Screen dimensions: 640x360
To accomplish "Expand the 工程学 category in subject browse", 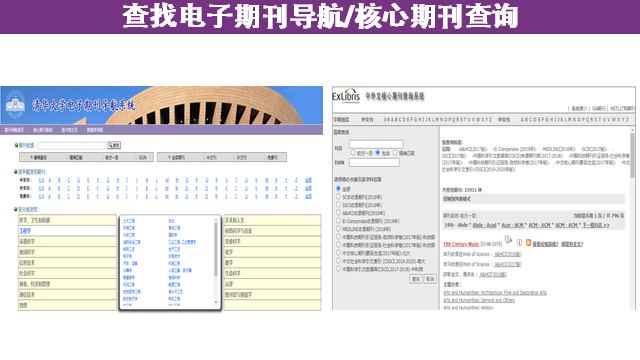I will pyautogui.click(x=67, y=231).
